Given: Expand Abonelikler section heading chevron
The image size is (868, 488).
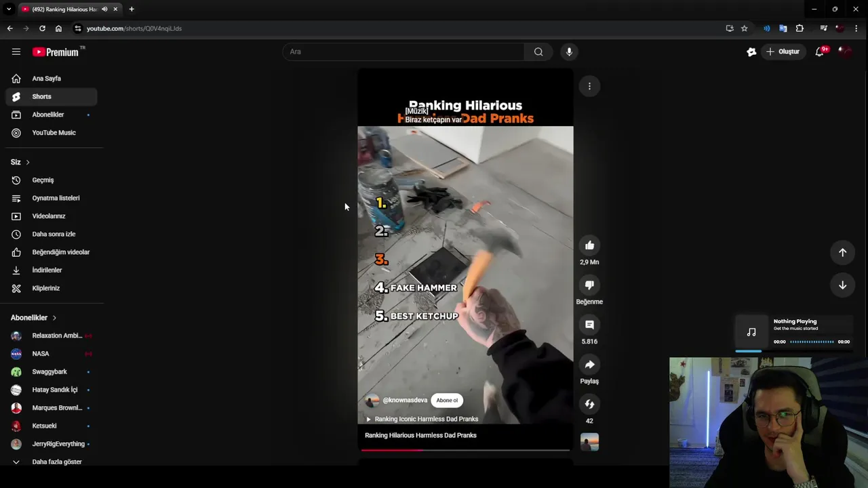Looking at the screenshot, I should 54,318.
